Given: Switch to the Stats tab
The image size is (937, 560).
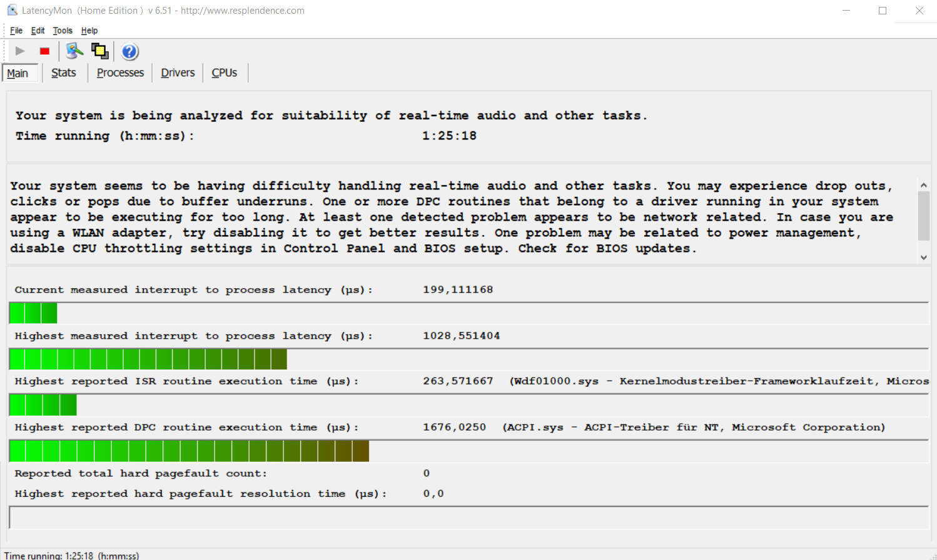Looking at the screenshot, I should 64,73.
